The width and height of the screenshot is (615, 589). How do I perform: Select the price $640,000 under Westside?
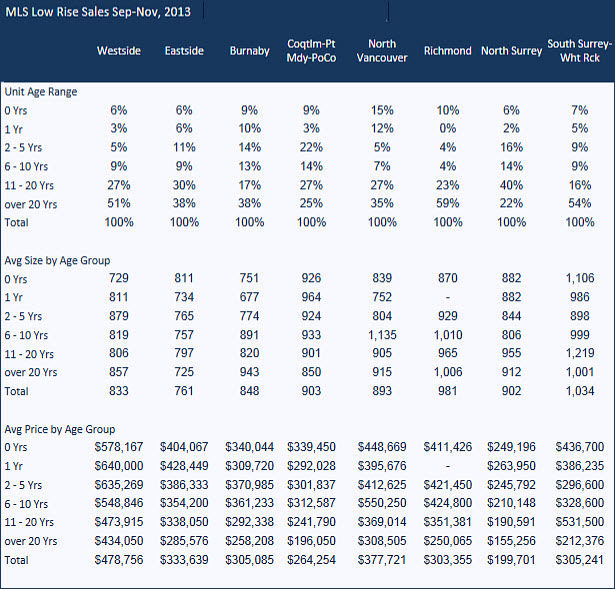[x=119, y=466]
